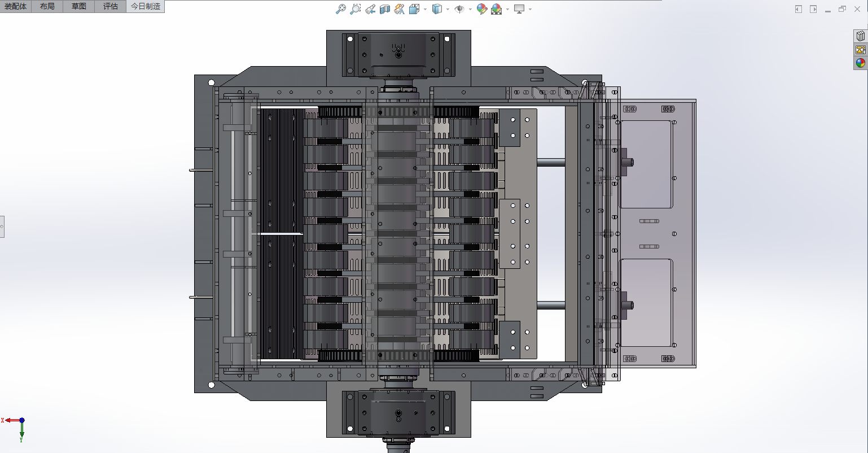
Task: Restore down the document window
Action: [842, 9]
